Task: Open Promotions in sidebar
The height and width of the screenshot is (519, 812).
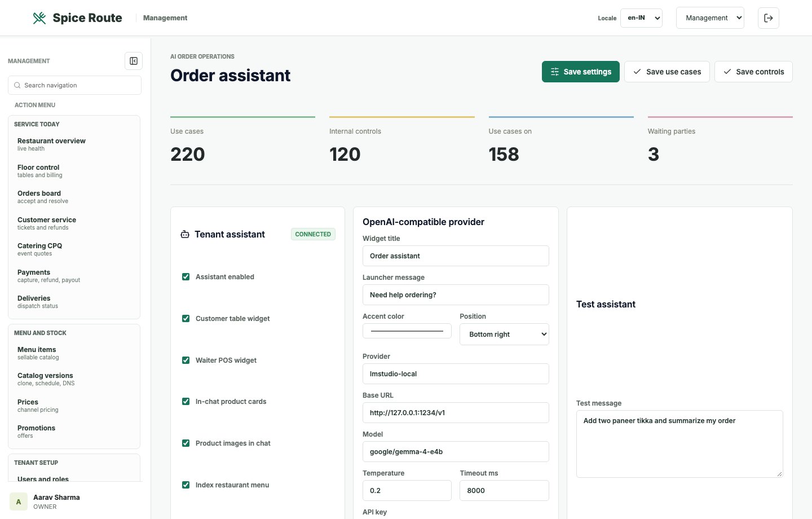Action: click(x=74, y=432)
